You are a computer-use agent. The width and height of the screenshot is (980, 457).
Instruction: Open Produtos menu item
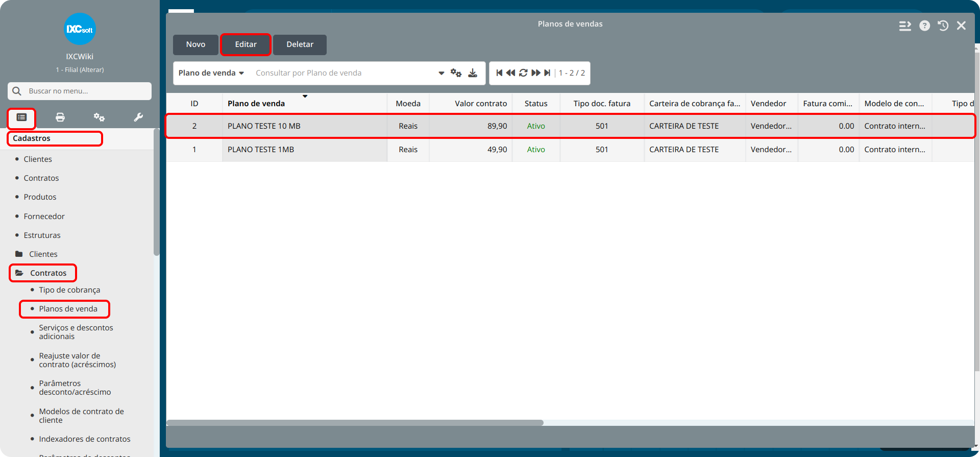pyautogui.click(x=40, y=197)
